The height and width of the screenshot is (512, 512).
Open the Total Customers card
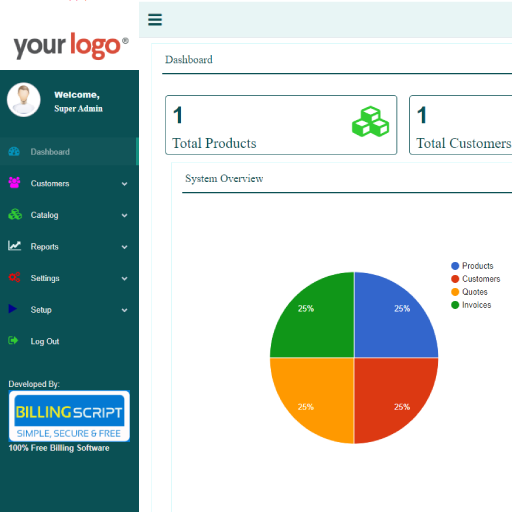[x=461, y=125]
